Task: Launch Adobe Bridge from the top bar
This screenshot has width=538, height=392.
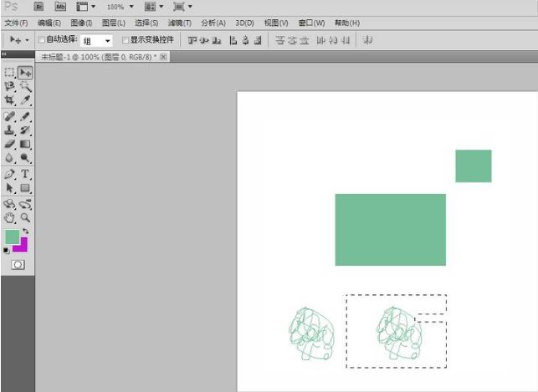Action: pos(38,6)
